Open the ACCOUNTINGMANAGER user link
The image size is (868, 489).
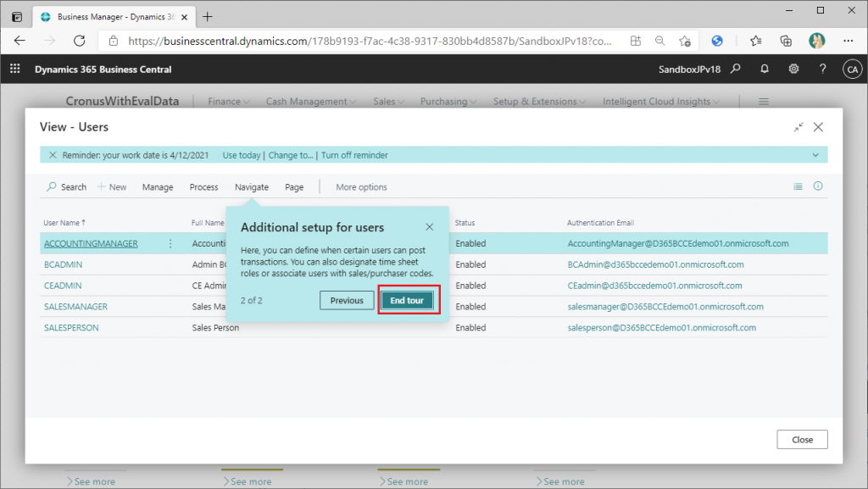[x=91, y=243]
